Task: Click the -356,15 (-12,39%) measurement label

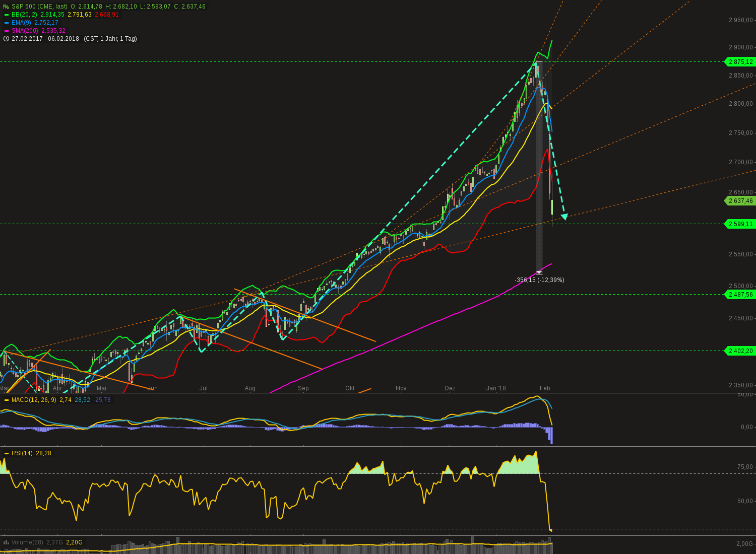Action: pyautogui.click(x=539, y=280)
